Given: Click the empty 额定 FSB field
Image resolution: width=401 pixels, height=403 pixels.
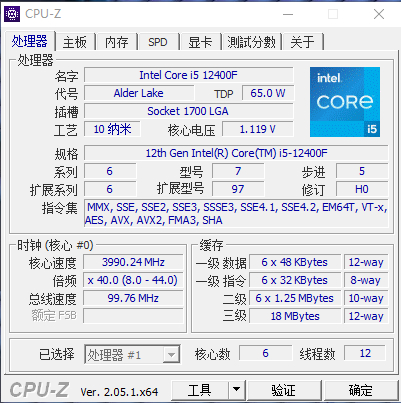Looking at the screenshot, I should [x=133, y=316].
